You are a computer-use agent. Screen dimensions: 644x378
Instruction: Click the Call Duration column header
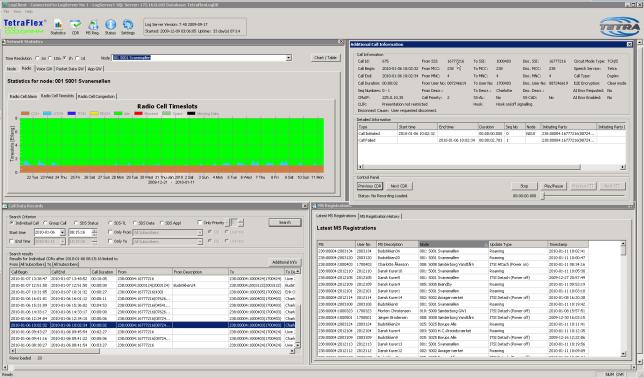pyautogui.click(x=103, y=272)
